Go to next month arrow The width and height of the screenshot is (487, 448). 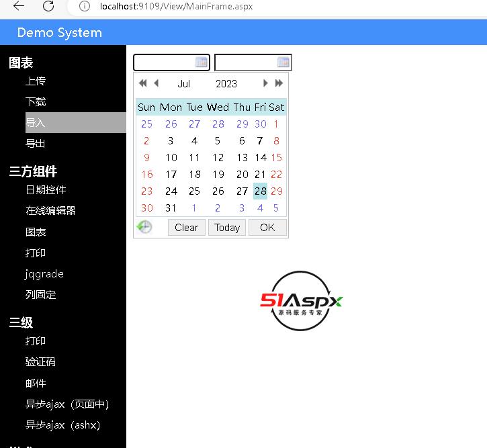pos(265,83)
